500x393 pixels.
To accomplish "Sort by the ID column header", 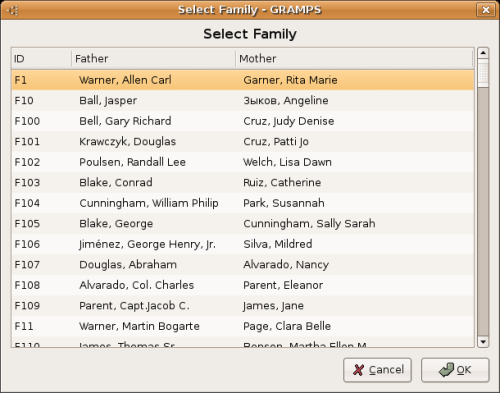I will 41,59.
